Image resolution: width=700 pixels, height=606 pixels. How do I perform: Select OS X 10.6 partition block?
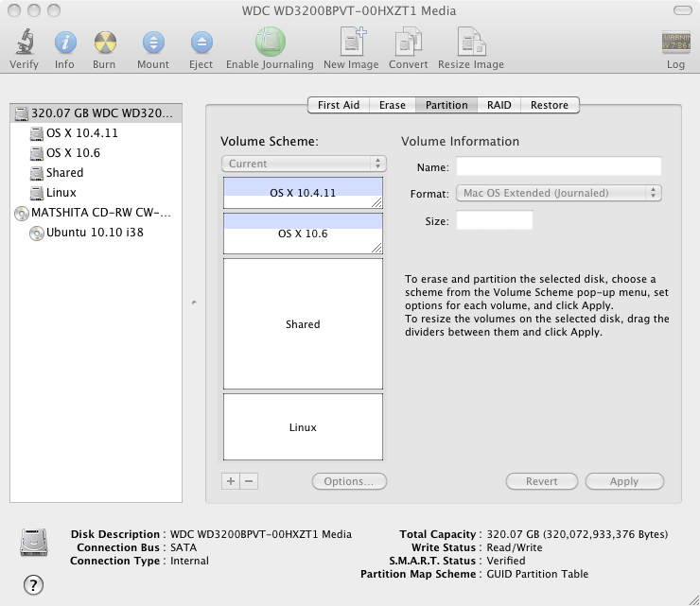click(x=303, y=234)
